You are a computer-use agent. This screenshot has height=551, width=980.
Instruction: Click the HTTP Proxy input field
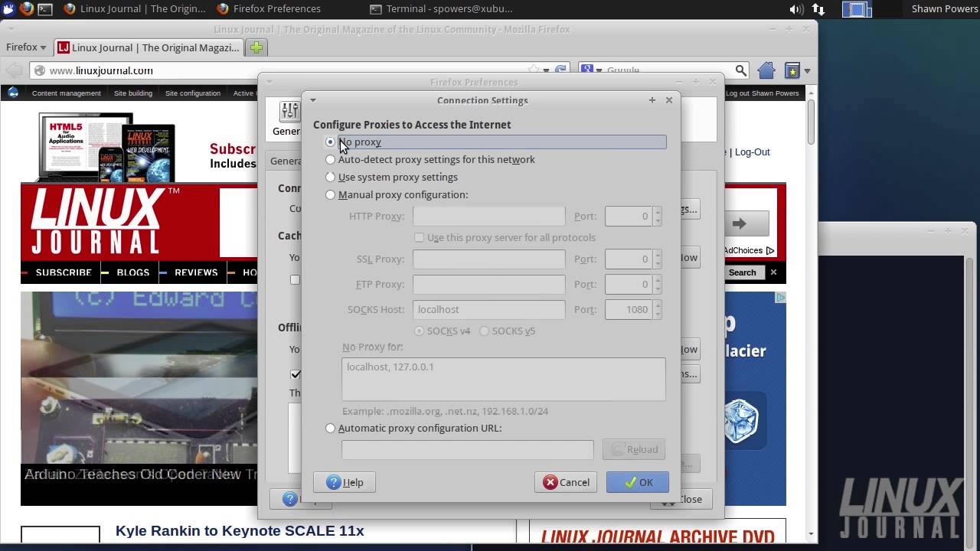488,216
